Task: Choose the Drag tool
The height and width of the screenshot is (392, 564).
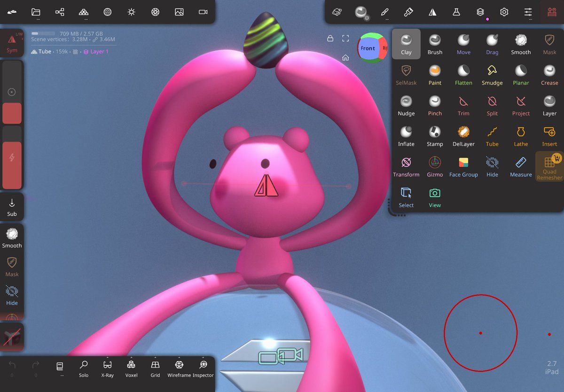Action: 492,44
